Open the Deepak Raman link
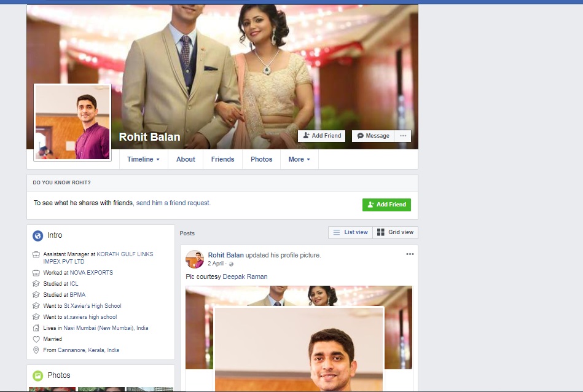583x392 pixels. tap(245, 276)
